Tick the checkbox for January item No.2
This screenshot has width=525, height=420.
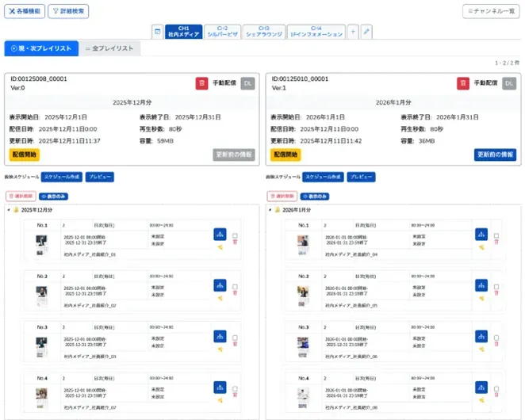496,285
